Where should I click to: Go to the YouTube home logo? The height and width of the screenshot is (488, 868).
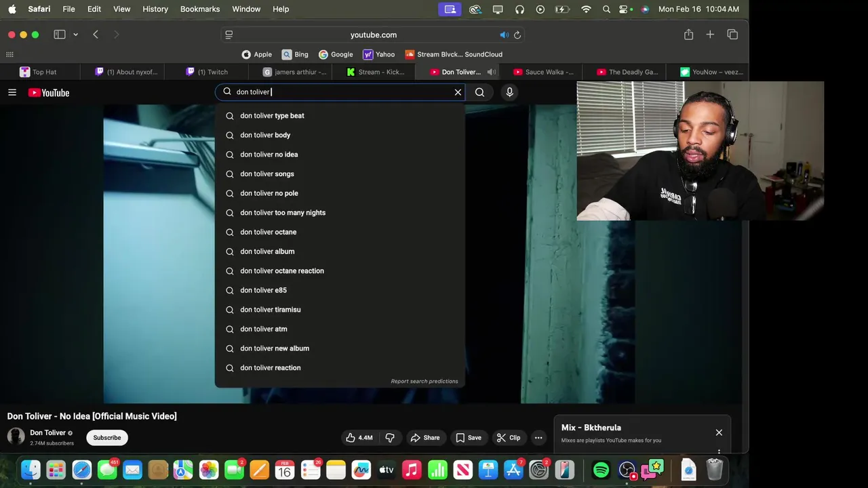coord(49,93)
